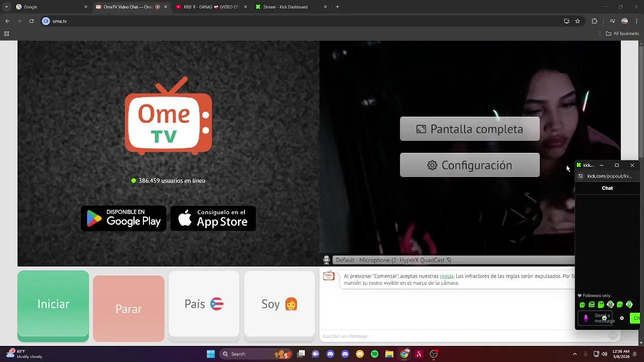The height and width of the screenshot is (362, 644).
Task: Click the emoji smiley in OmeTV message box
Action: coord(613,336)
